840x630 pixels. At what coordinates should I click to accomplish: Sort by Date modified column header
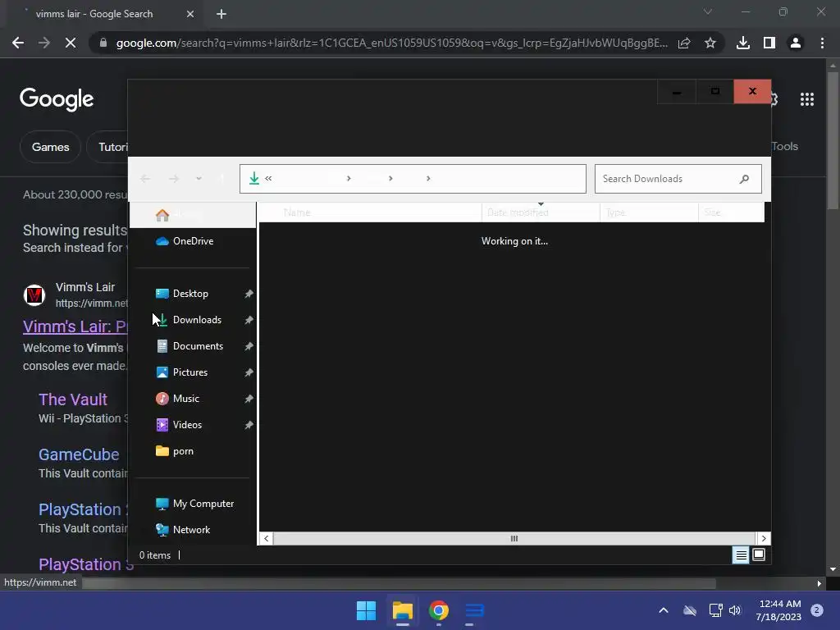coord(541,212)
